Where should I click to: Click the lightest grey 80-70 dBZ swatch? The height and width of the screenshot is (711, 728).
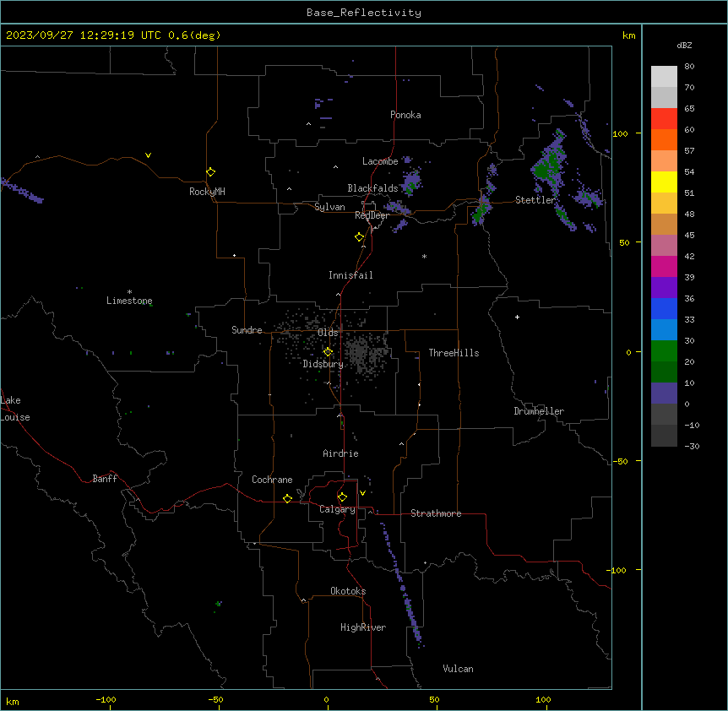point(664,76)
